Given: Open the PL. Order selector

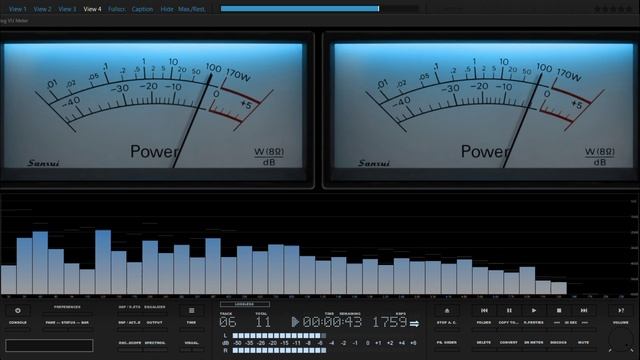Looking at the screenshot, I should [447, 342].
